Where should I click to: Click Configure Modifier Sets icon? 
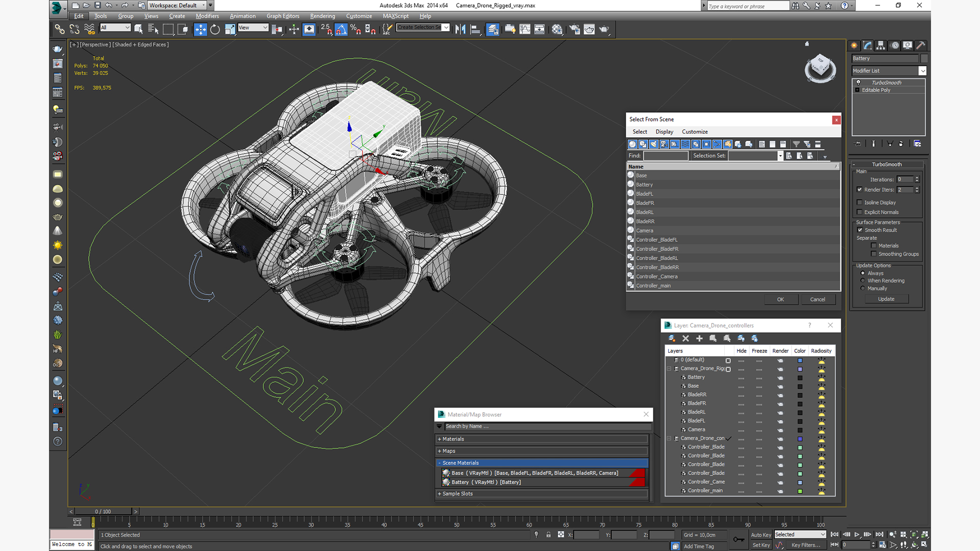tap(917, 144)
